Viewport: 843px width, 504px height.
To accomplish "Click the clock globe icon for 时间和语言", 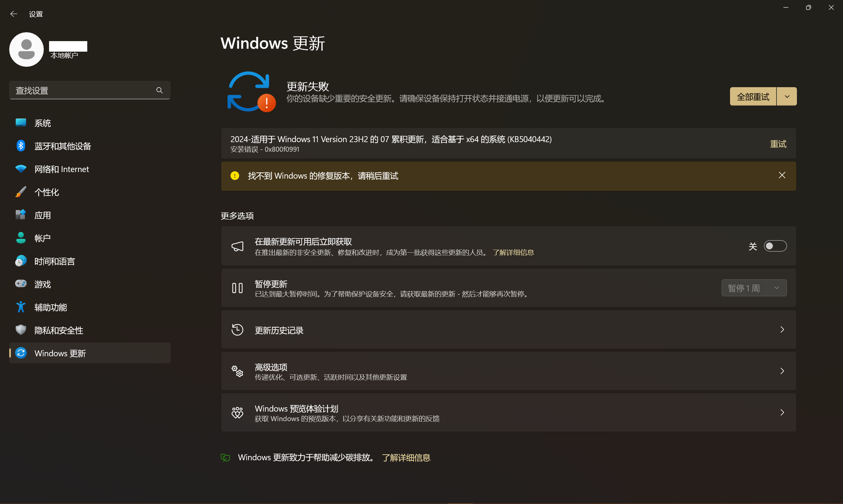I will click(21, 261).
